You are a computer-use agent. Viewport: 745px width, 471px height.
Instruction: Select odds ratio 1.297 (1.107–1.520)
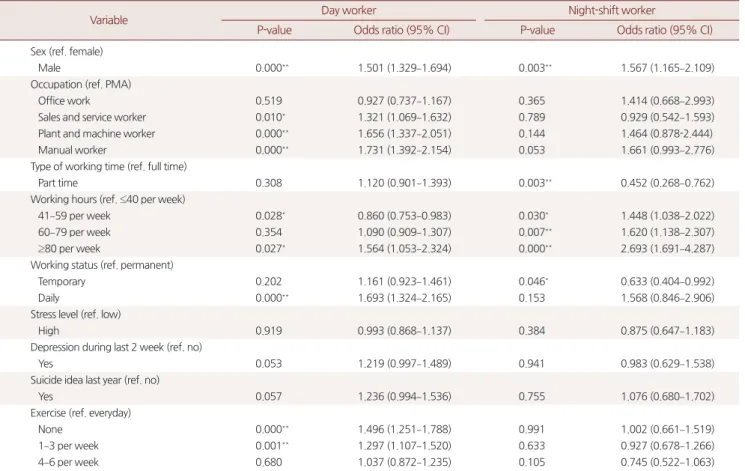point(404,446)
